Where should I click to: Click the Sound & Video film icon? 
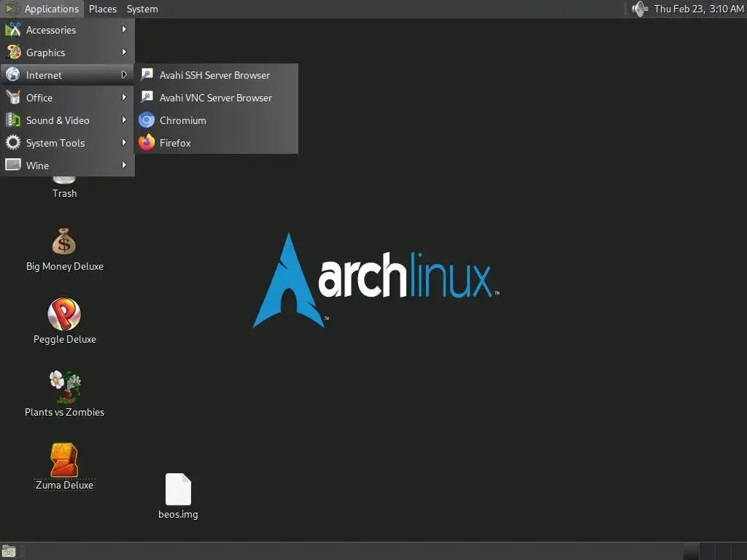13,120
